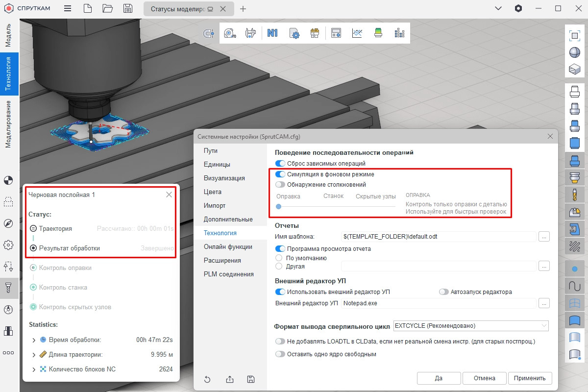Click the caliper measurement icon
588x392 pixels.
tap(251, 33)
